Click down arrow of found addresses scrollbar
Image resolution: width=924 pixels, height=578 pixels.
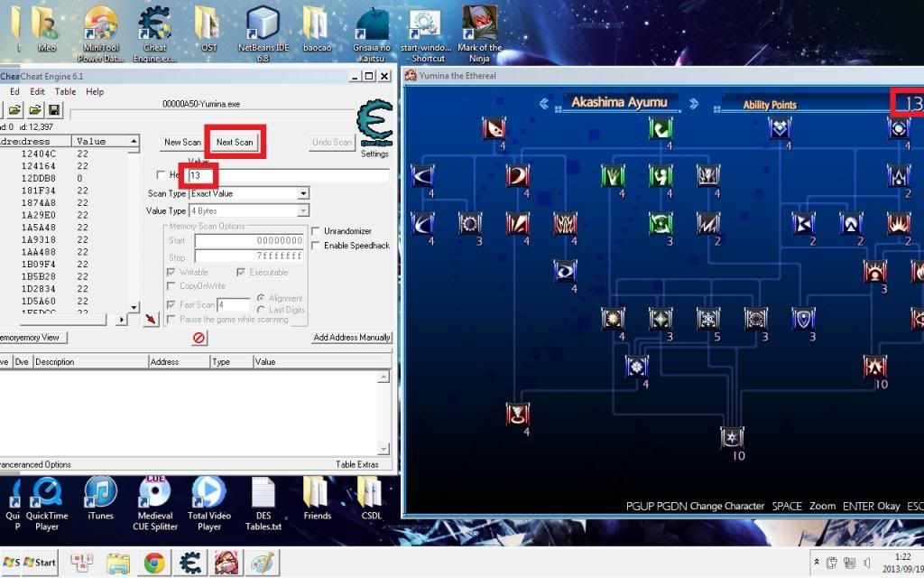(x=134, y=307)
